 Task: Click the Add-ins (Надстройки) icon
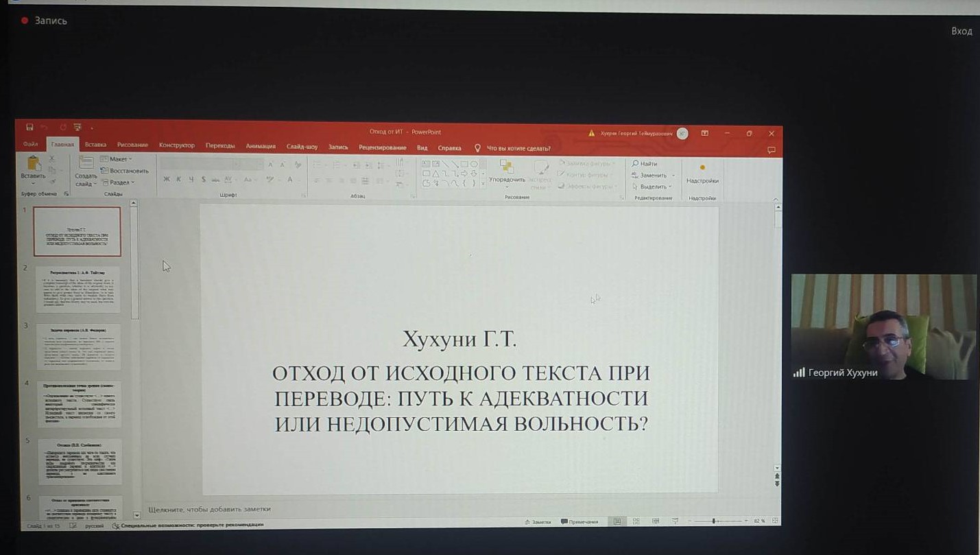[702, 174]
